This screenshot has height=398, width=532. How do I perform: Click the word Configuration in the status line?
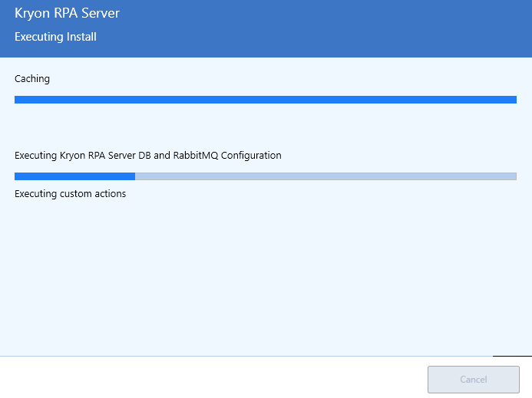(251, 155)
